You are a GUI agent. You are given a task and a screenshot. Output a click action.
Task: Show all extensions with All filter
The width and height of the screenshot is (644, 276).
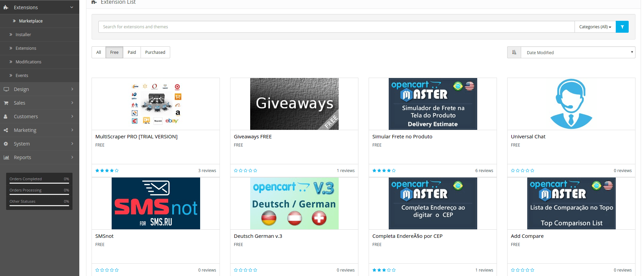point(99,52)
